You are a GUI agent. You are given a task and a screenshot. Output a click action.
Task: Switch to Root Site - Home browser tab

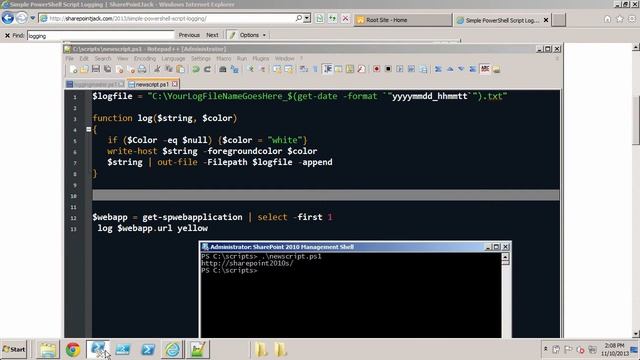[x=403, y=20]
